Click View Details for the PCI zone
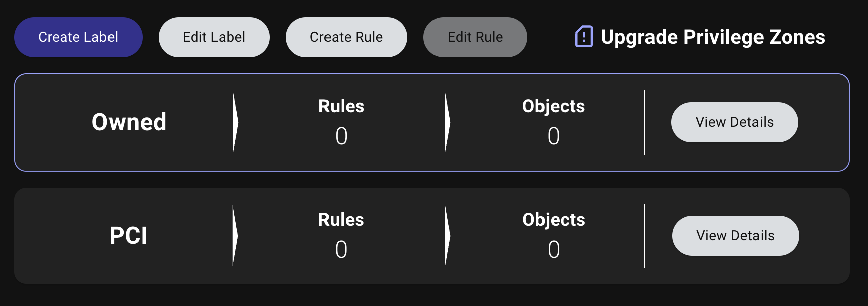The width and height of the screenshot is (868, 306). pos(735,235)
